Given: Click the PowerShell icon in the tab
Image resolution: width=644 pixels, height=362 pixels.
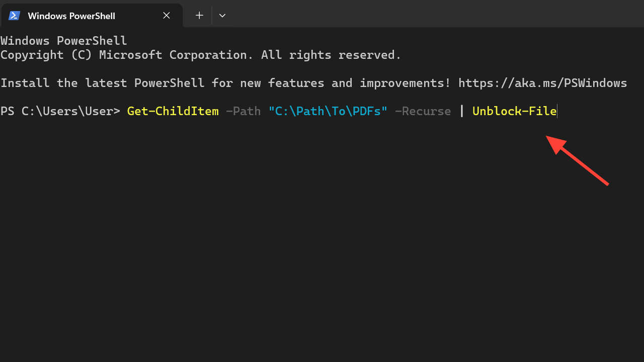Looking at the screenshot, I should click(14, 16).
